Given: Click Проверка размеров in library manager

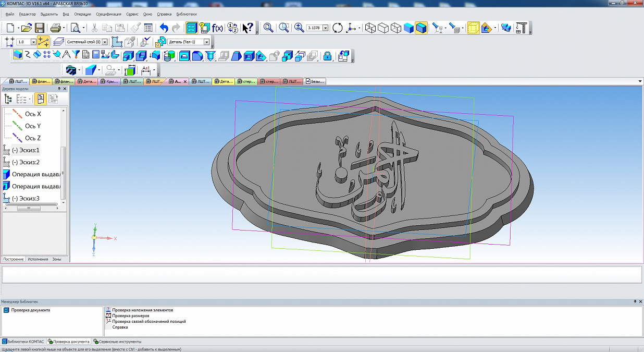Looking at the screenshot, I should coord(131,315).
